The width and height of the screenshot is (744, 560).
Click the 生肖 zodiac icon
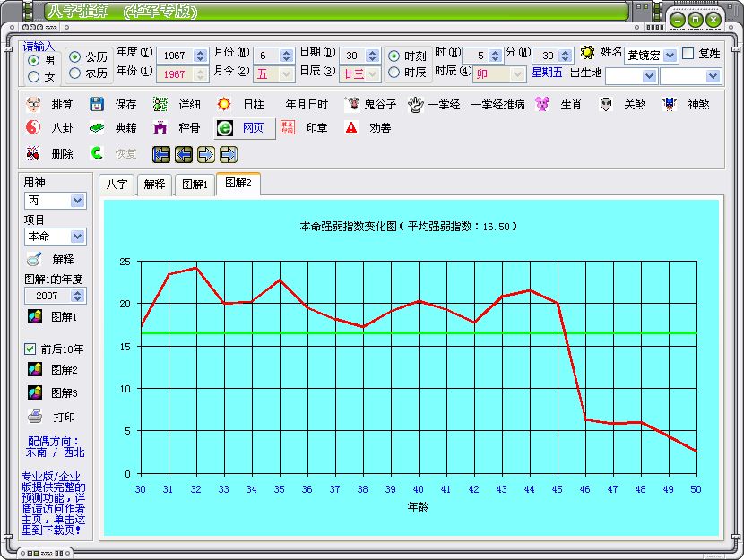(542, 105)
